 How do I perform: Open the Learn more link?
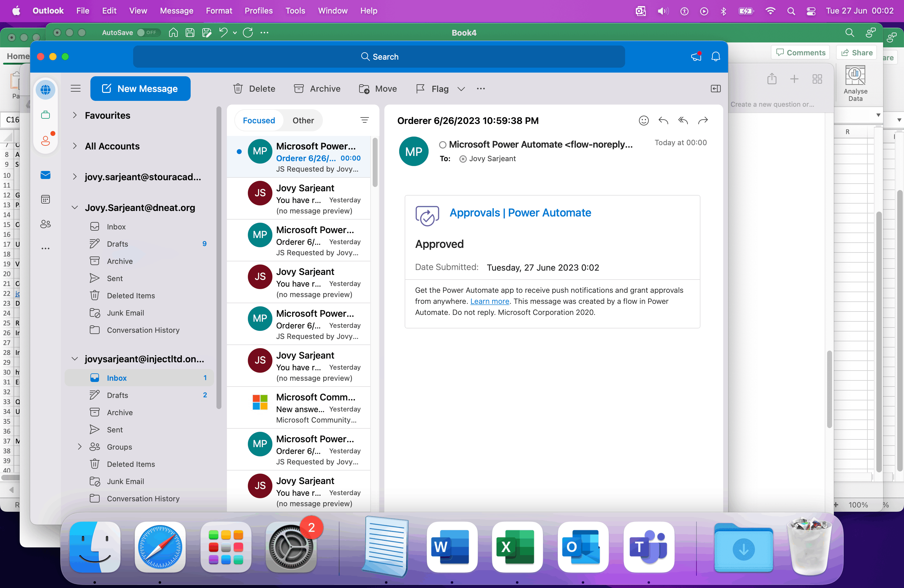click(490, 301)
